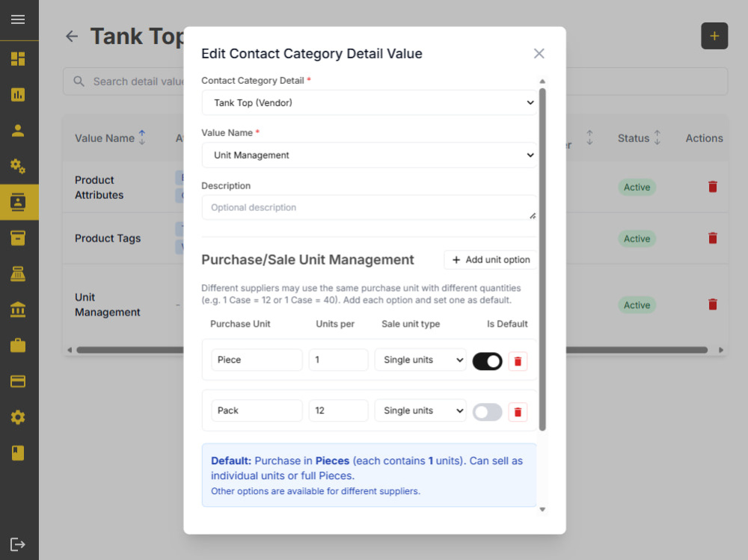Open the bar chart reports icon
748x560 pixels.
point(18,94)
